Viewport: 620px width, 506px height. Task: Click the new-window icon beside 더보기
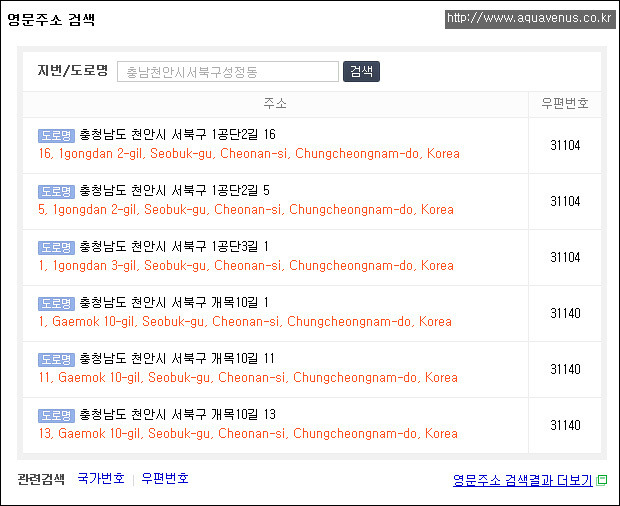point(601,480)
